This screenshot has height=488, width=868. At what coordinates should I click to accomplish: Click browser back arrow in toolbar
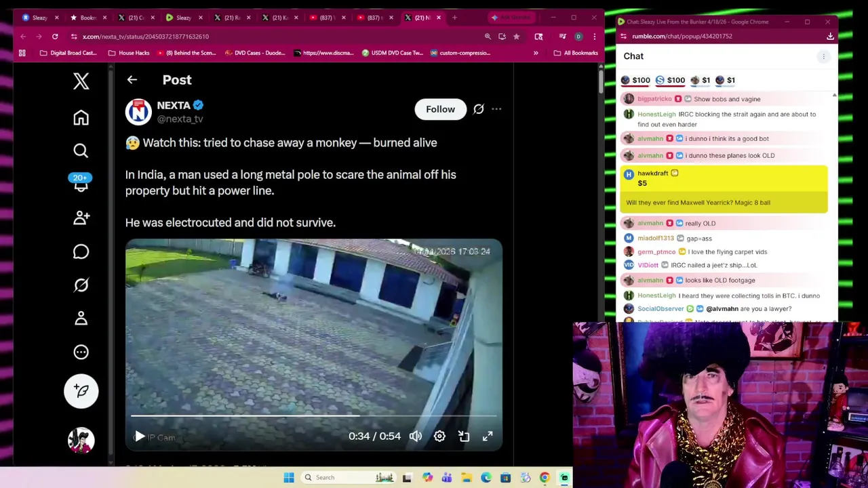tap(23, 37)
